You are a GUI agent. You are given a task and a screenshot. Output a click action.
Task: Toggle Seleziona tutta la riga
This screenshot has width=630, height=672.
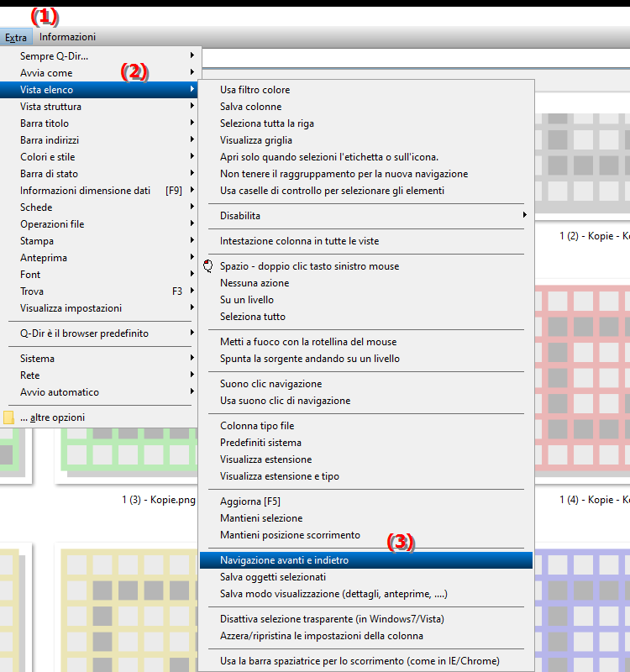[366, 123]
